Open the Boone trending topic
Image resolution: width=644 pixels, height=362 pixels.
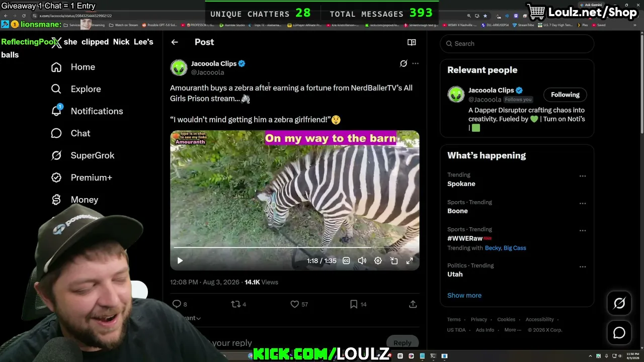pos(457,211)
